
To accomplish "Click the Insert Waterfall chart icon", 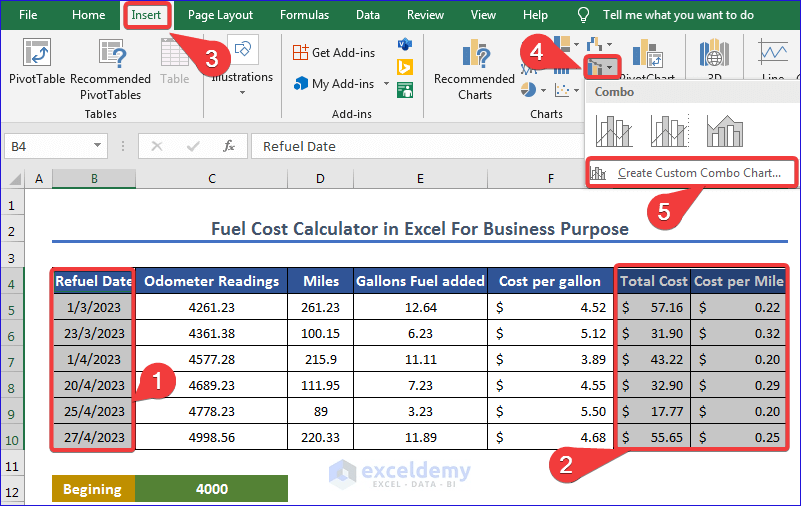I will [x=594, y=44].
